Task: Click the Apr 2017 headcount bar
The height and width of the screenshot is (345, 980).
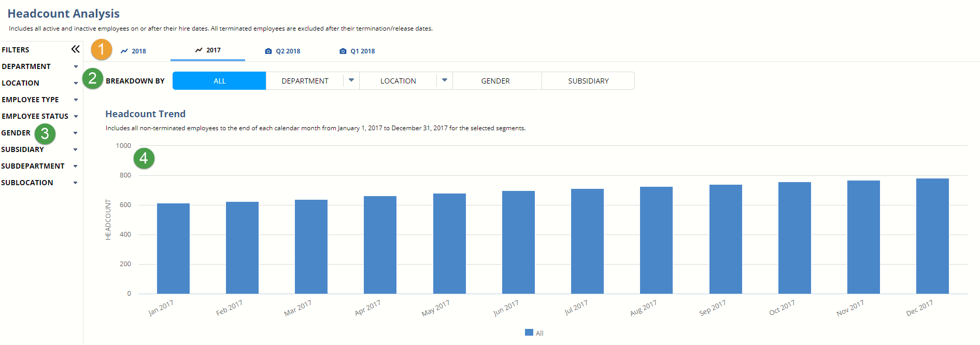Action: (380, 245)
